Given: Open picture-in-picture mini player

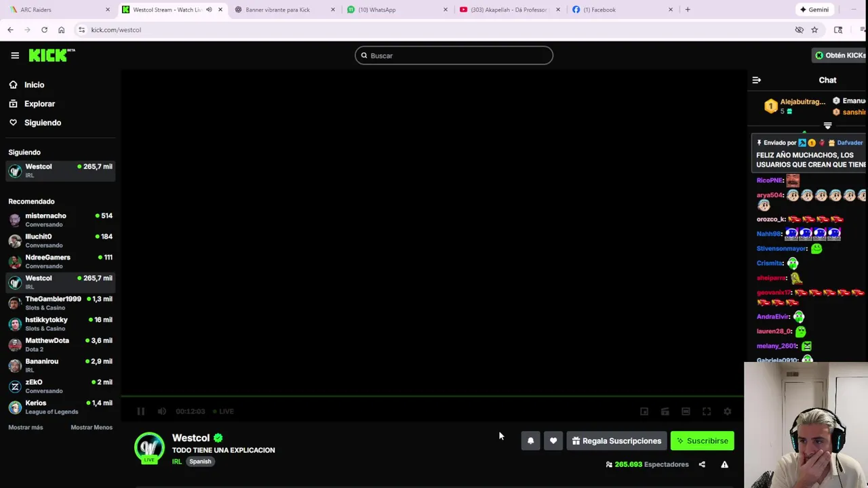Looking at the screenshot, I should coord(644,411).
